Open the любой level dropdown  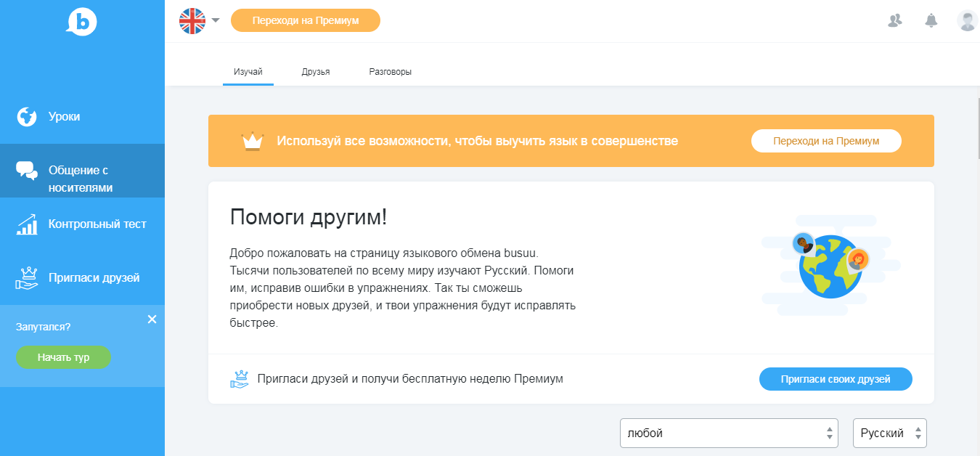729,433
